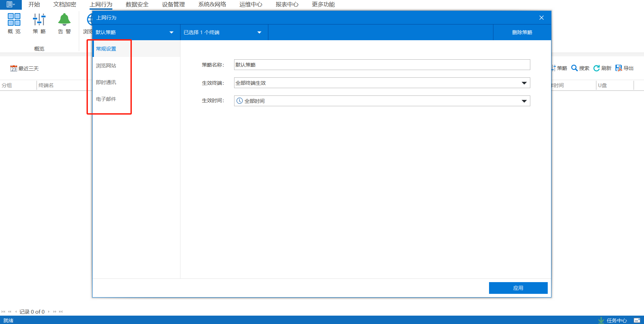The height and width of the screenshot is (324, 644).
Task: Open the 生效终端 combo box arrow
Action: [x=524, y=83]
